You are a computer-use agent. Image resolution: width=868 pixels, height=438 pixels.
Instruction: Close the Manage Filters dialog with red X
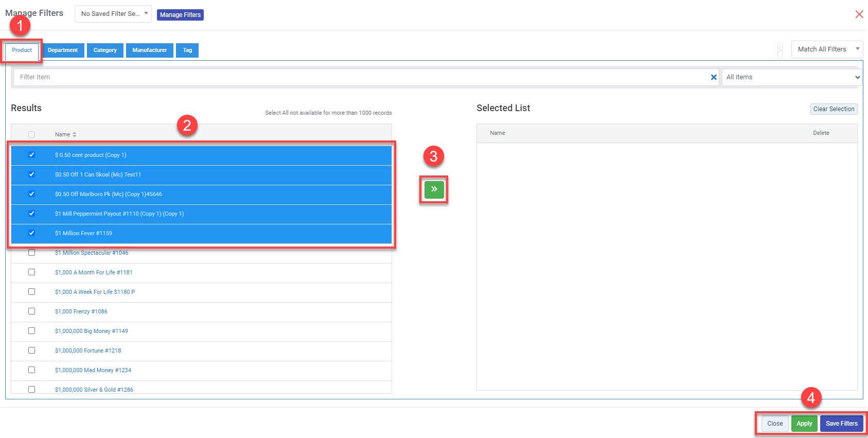pos(859,14)
